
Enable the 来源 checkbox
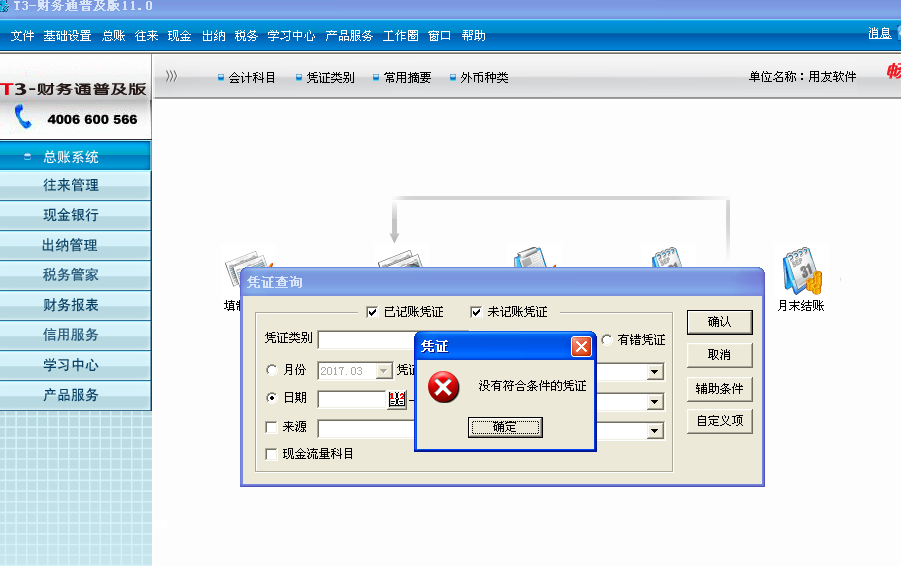pos(271,427)
